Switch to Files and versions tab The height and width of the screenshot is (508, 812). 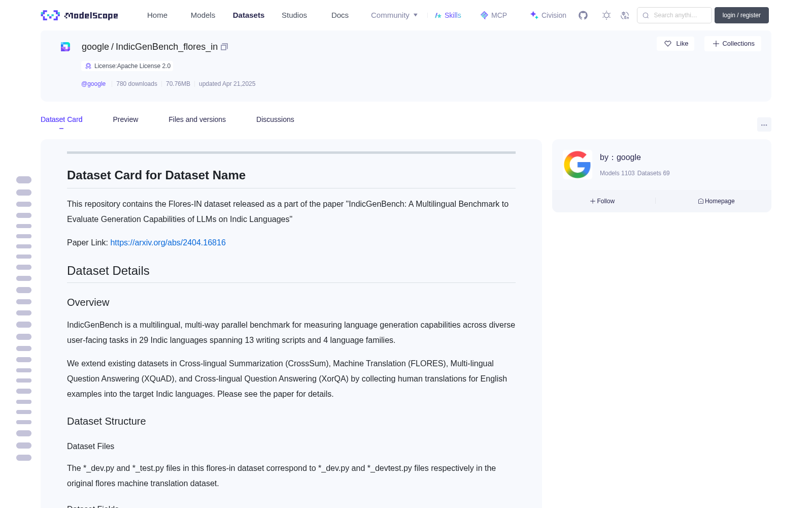pyautogui.click(x=197, y=119)
